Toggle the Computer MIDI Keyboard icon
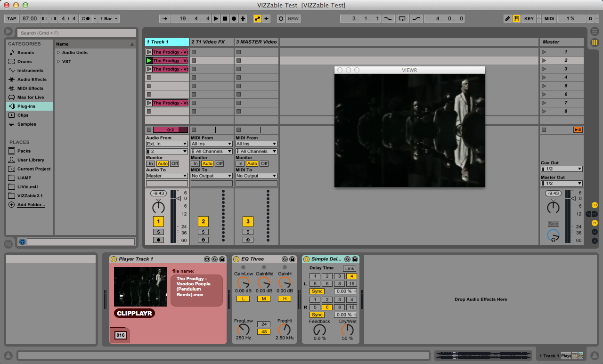This screenshot has height=364, width=603. point(516,19)
